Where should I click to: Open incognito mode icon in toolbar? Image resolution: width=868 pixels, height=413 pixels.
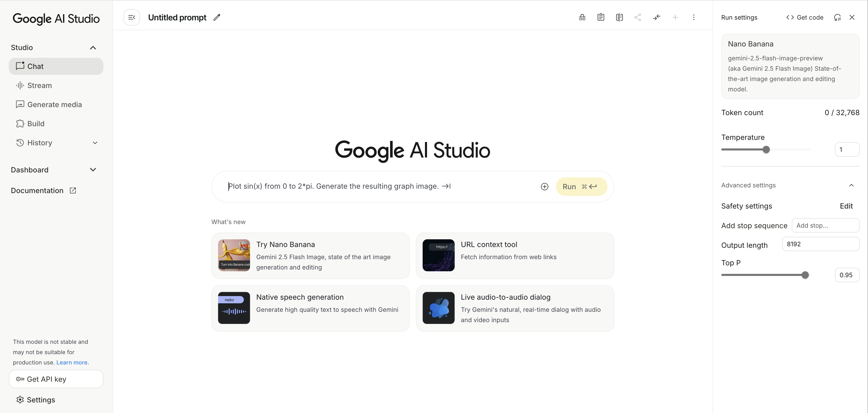click(582, 18)
